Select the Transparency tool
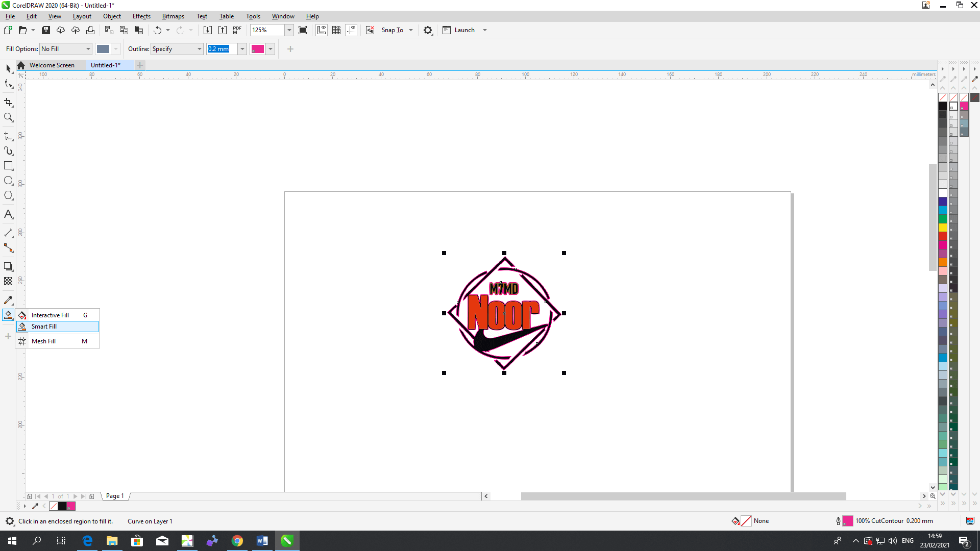 (x=8, y=282)
